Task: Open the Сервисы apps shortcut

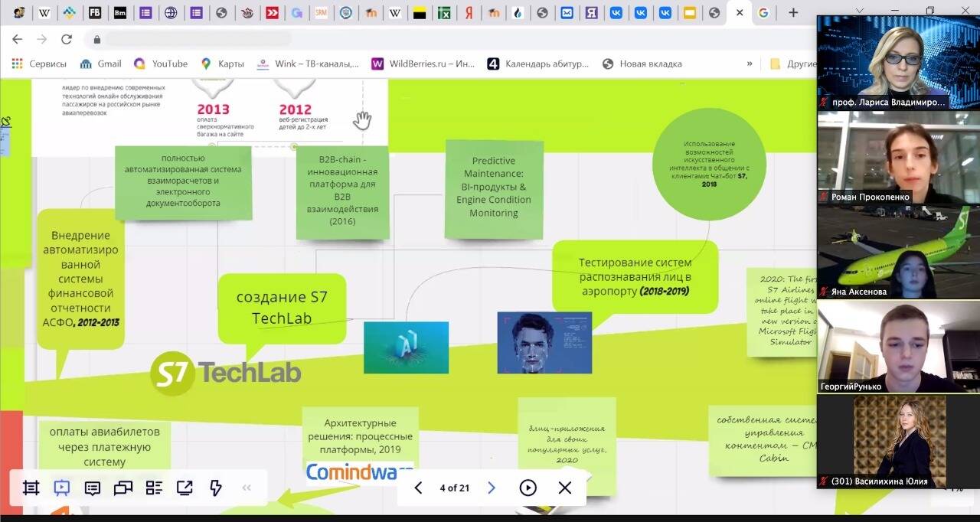Action: tap(38, 64)
